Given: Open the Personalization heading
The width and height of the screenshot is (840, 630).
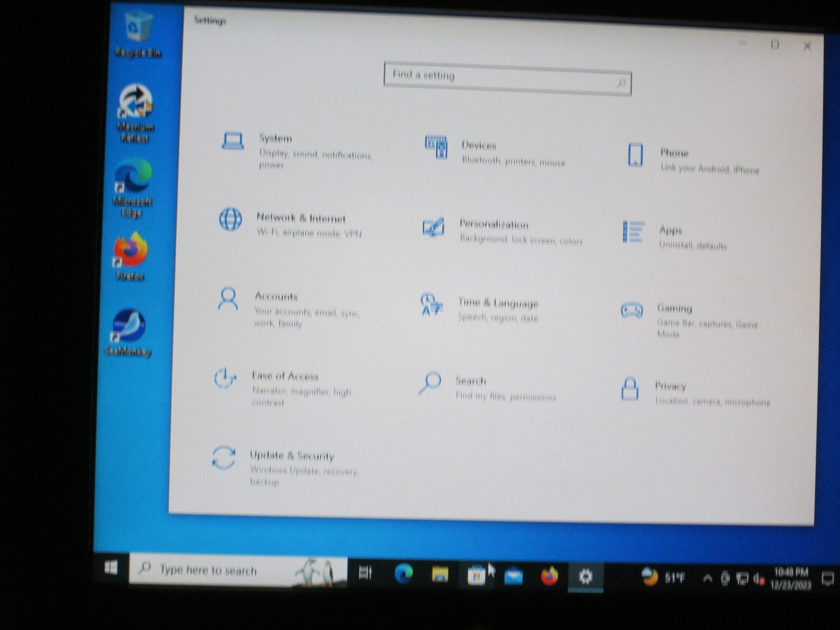Looking at the screenshot, I should point(494,224).
